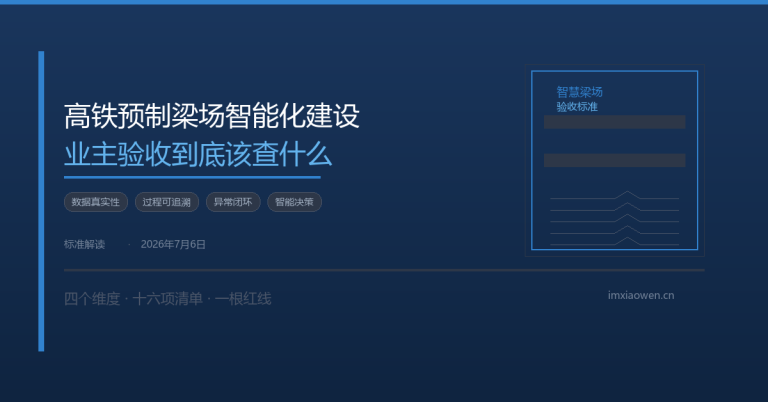The height and width of the screenshot is (402, 768).
Task: Click the 验收标准 text in the document card
Action: click(x=577, y=107)
